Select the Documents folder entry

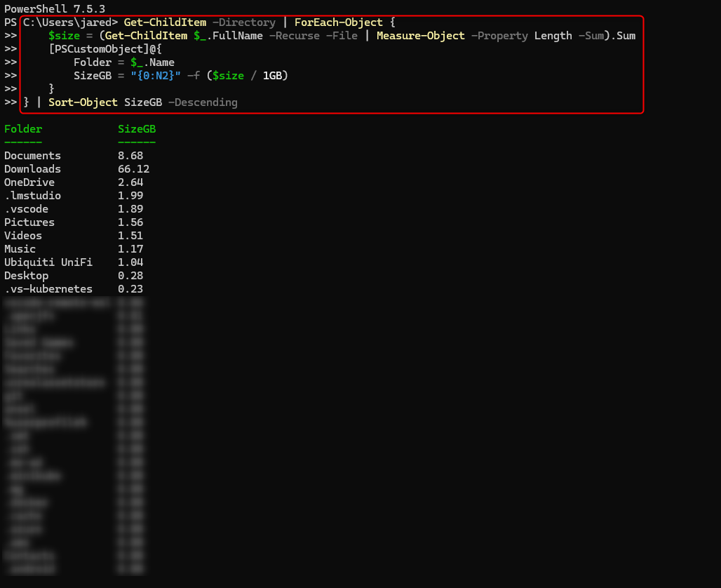tap(32, 155)
